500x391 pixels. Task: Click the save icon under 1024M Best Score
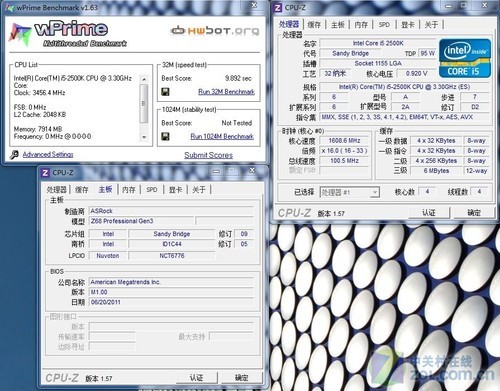tap(165, 136)
